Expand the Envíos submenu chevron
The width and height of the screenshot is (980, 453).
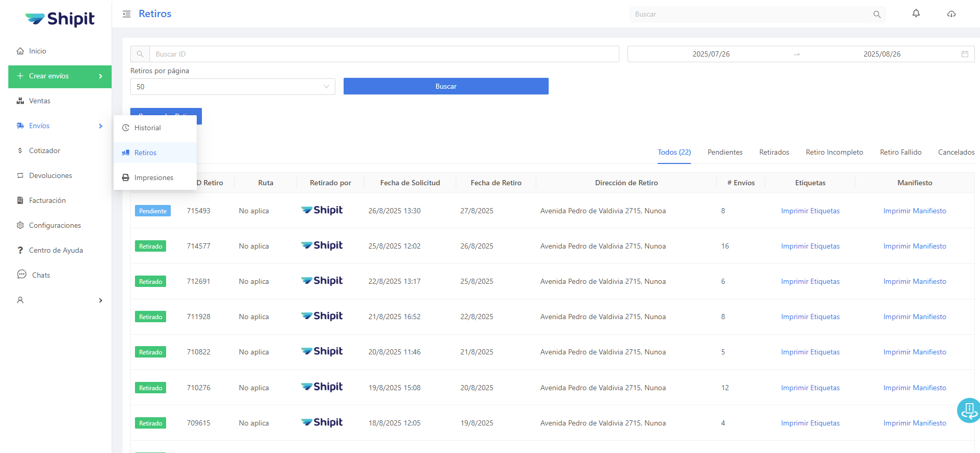[x=101, y=126]
